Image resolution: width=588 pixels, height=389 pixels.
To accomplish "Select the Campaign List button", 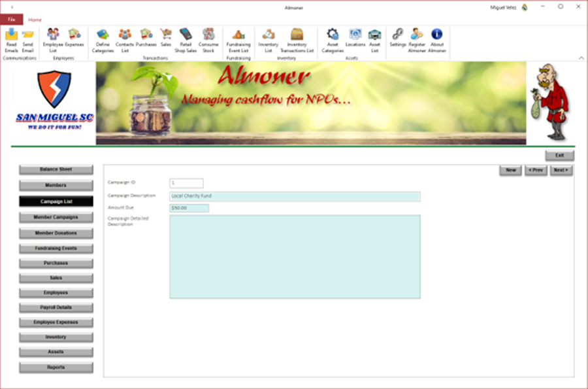I will pyautogui.click(x=56, y=201).
